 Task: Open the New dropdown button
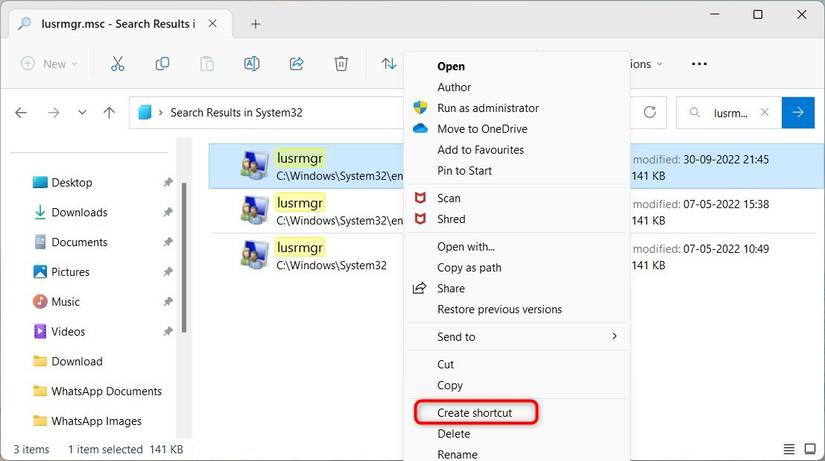(x=46, y=64)
